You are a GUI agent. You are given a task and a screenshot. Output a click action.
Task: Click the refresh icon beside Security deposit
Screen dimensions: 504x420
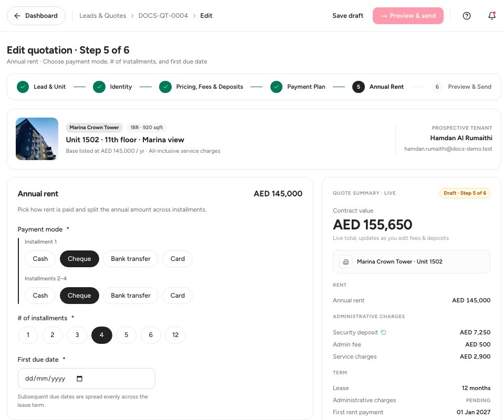[x=383, y=333]
